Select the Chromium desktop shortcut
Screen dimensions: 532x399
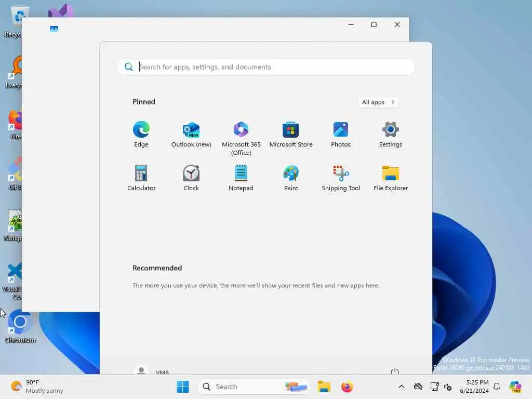point(20,326)
